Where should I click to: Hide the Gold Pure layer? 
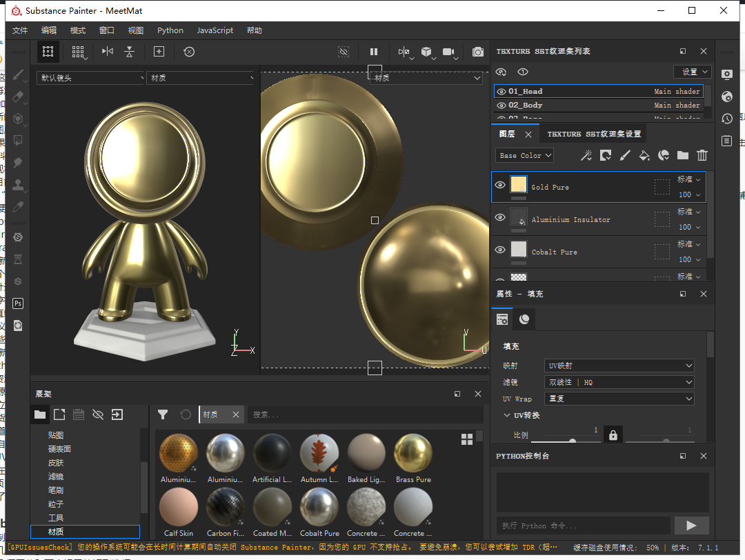500,185
